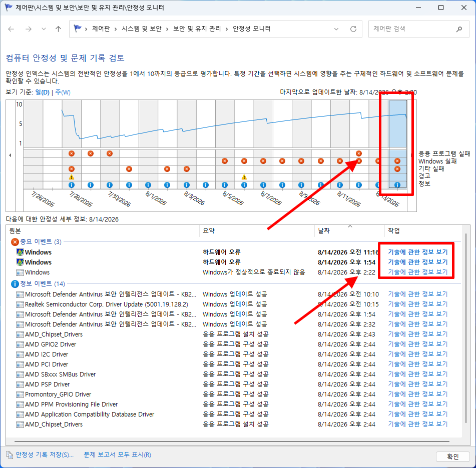
Task: Click the 기타 실패 icon for 7/28
Action: (72, 169)
